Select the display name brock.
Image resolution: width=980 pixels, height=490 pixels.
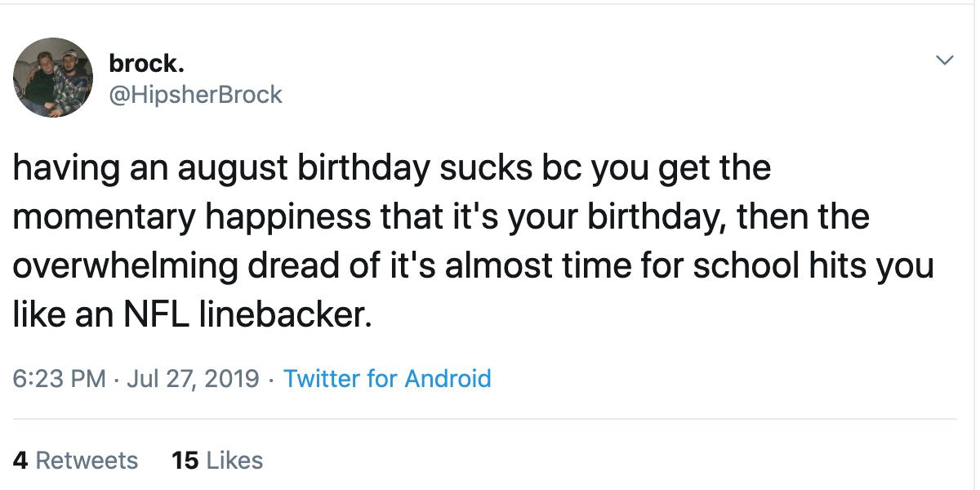pos(147,63)
